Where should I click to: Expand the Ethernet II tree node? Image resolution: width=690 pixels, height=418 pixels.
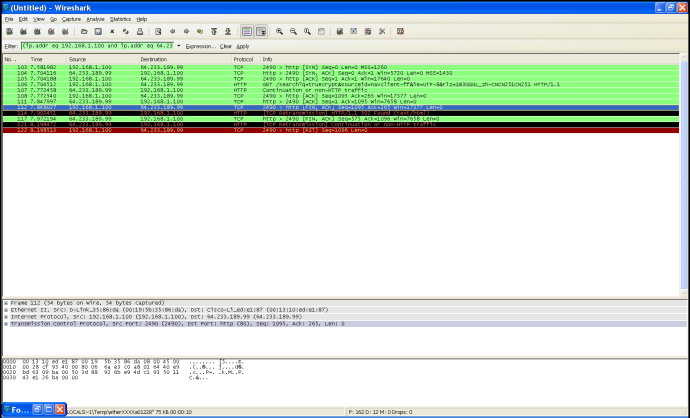coord(6,310)
